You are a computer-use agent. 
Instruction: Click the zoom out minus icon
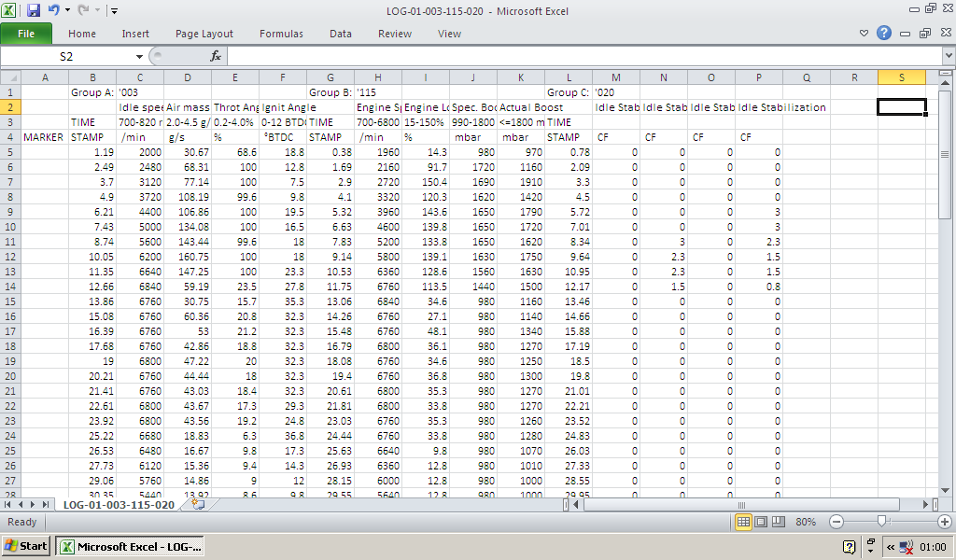(x=836, y=522)
